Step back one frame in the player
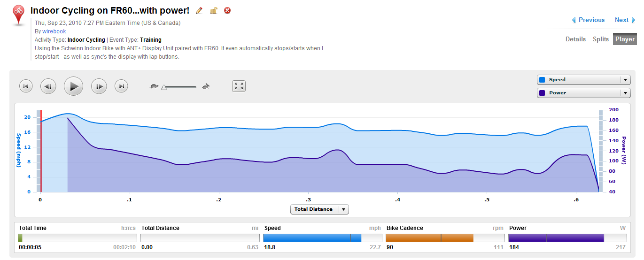The height and width of the screenshot is (260, 644). coord(48,86)
